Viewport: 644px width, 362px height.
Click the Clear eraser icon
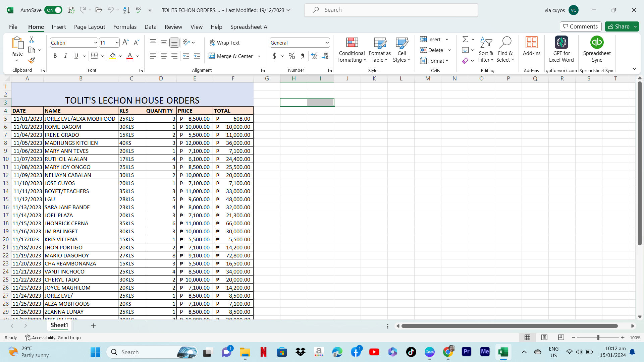(465, 61)
